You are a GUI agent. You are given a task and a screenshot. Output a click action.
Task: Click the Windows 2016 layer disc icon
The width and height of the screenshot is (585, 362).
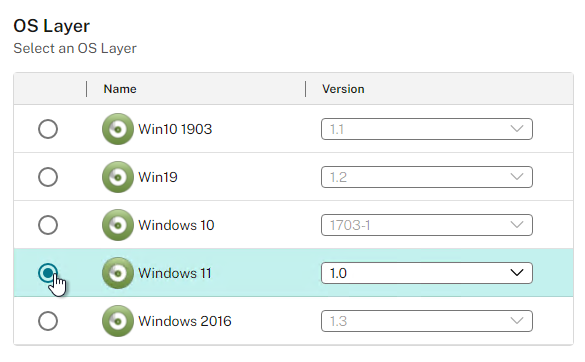[x=118, y=321]
